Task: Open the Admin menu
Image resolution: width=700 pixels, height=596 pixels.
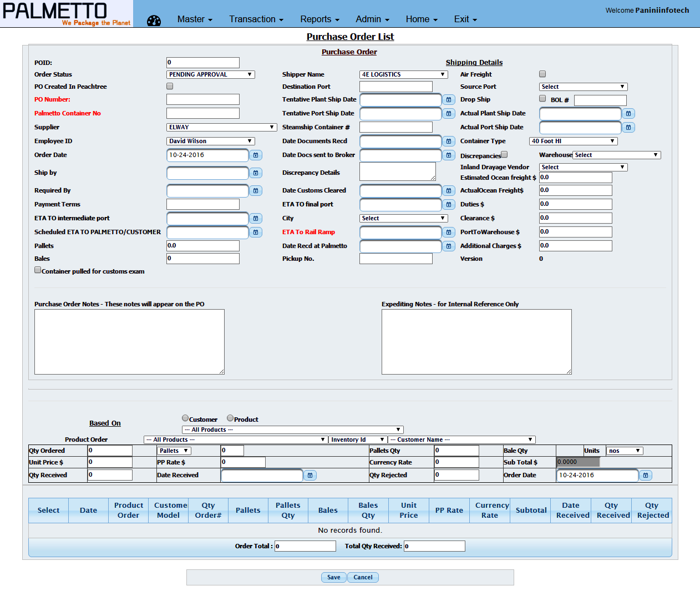Action: (x=372, y=19)
